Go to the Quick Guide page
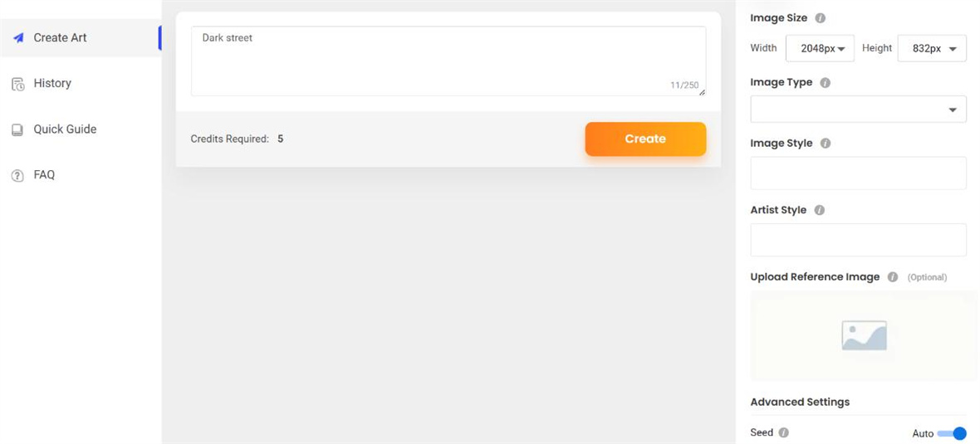Image resolution: width=980 pixels, height=444 pixels. pyautogui.click(x=65, y=129)
